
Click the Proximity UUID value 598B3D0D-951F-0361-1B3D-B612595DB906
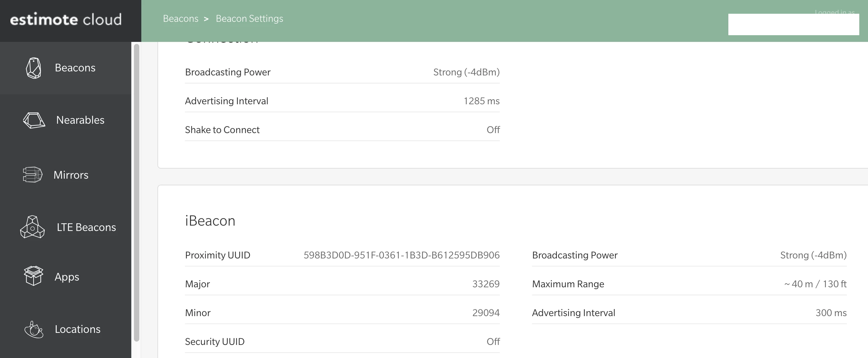[x=402, y=255]
